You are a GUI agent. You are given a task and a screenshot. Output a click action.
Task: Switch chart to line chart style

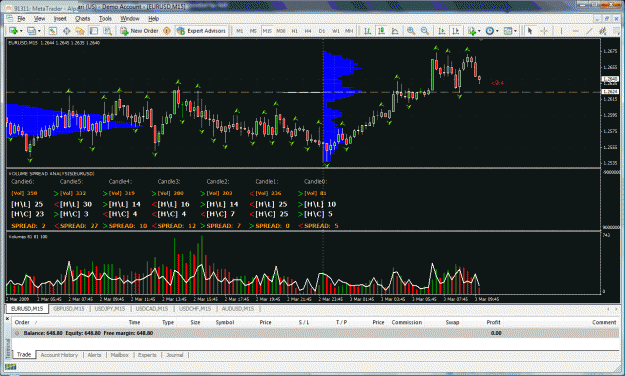pos(395,31)
